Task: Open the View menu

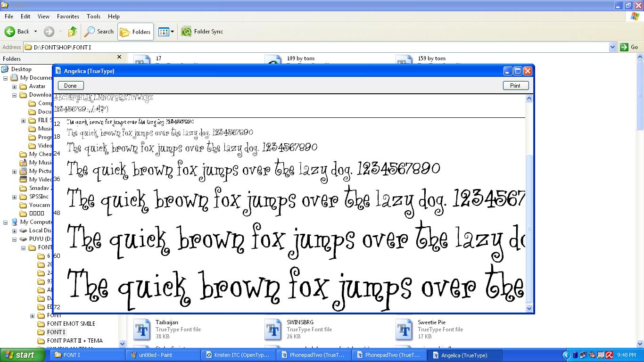Action: 43,16
